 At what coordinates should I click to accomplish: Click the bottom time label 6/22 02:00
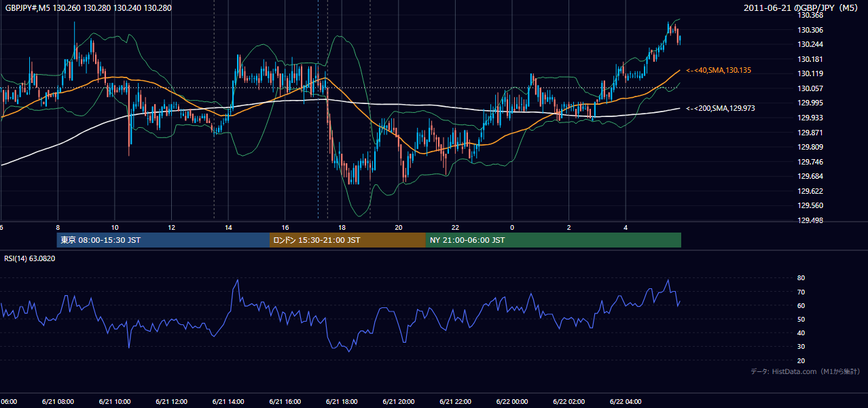pos(569,402)
